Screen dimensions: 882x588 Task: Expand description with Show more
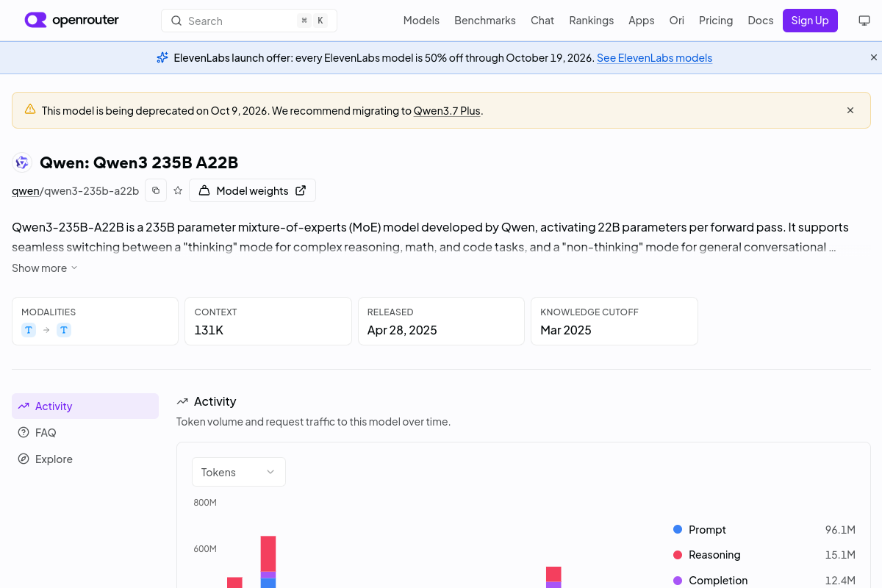(44, 268)
